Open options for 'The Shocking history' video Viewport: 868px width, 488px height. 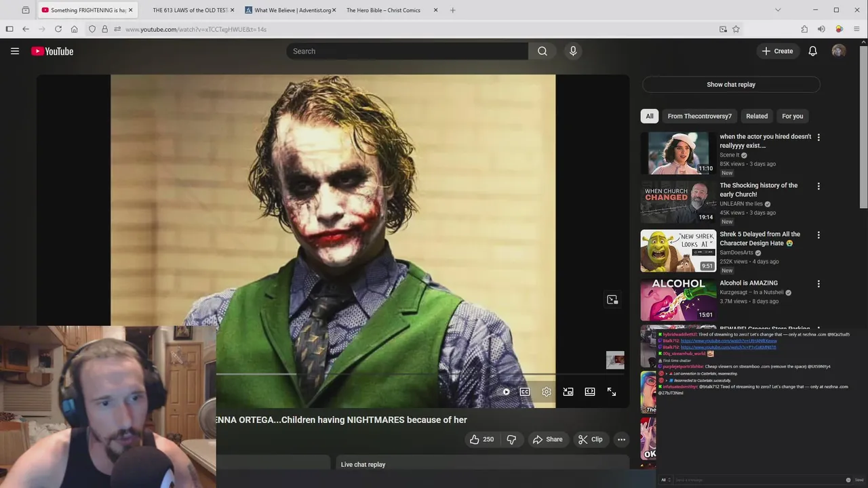pyautogui.click(x=818, y=186)
